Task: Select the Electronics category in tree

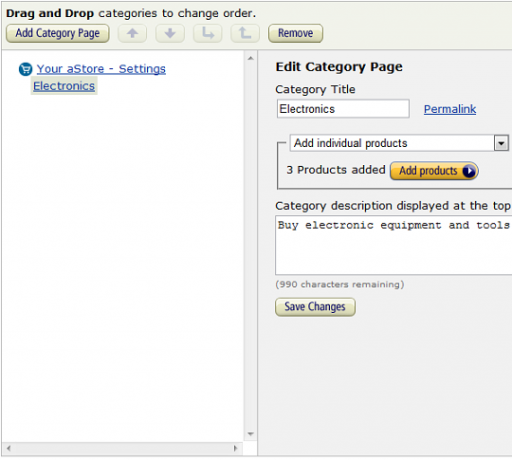Action: click(x=64, y=86)
